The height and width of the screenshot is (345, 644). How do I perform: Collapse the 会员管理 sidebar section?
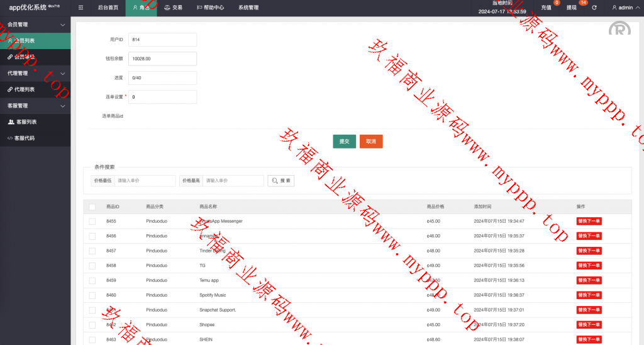coord(62,25)
